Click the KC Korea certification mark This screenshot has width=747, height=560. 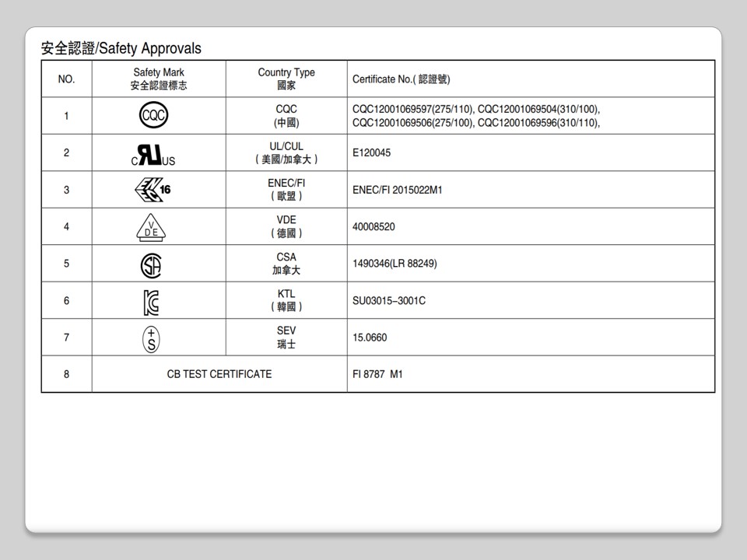click(151, 301)
